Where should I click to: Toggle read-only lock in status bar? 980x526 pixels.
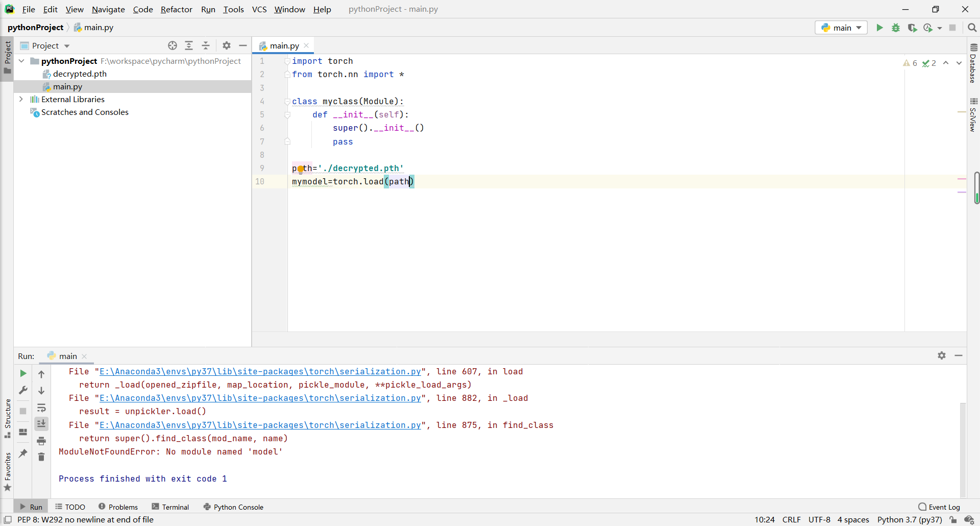[953, 520]
